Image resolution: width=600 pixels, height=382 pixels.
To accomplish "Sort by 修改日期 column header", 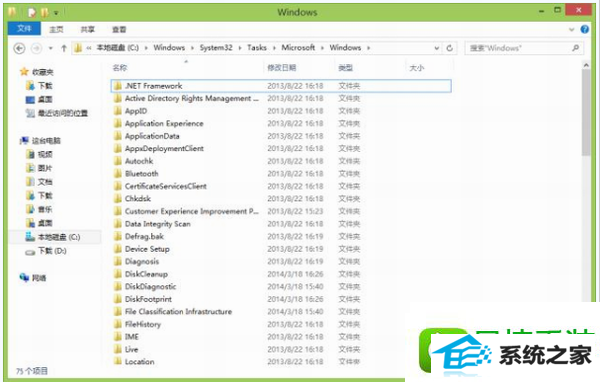I will (x=282, y=68).
